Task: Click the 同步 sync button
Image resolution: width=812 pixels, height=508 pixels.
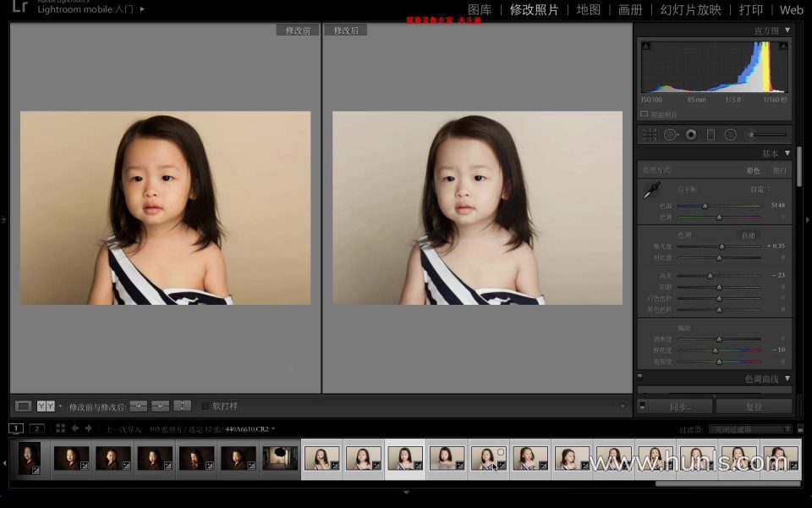Action: coord(679,406)
